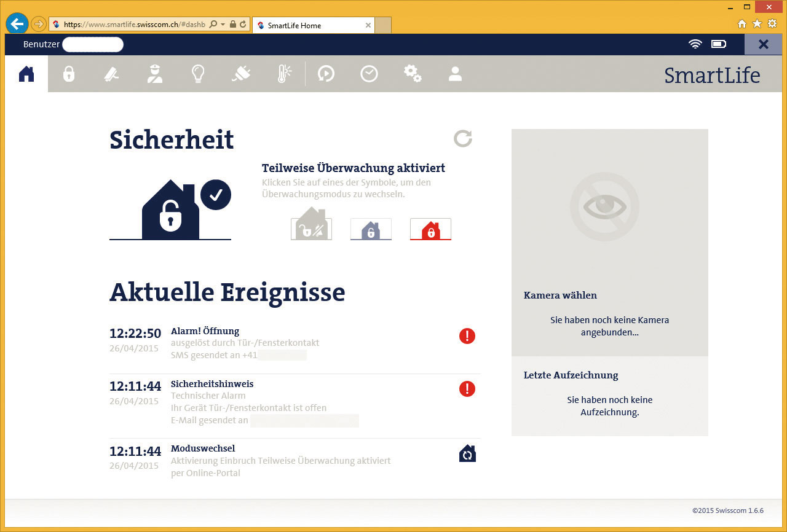787x532 pixels.
Task: Click the browser forward arrow button
Action: point(38,24)
